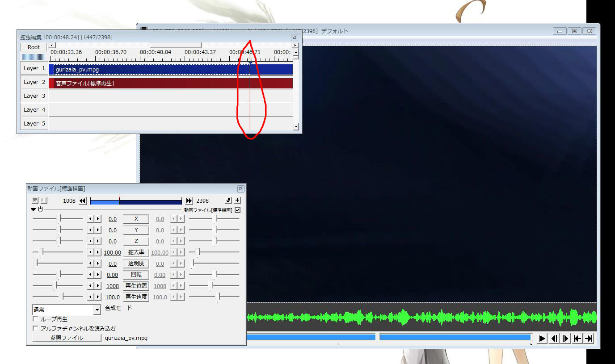Click the timeline horizontal scrollbar right arrow
Viewport: 615px width, 364px height.
tap(295, 45)
